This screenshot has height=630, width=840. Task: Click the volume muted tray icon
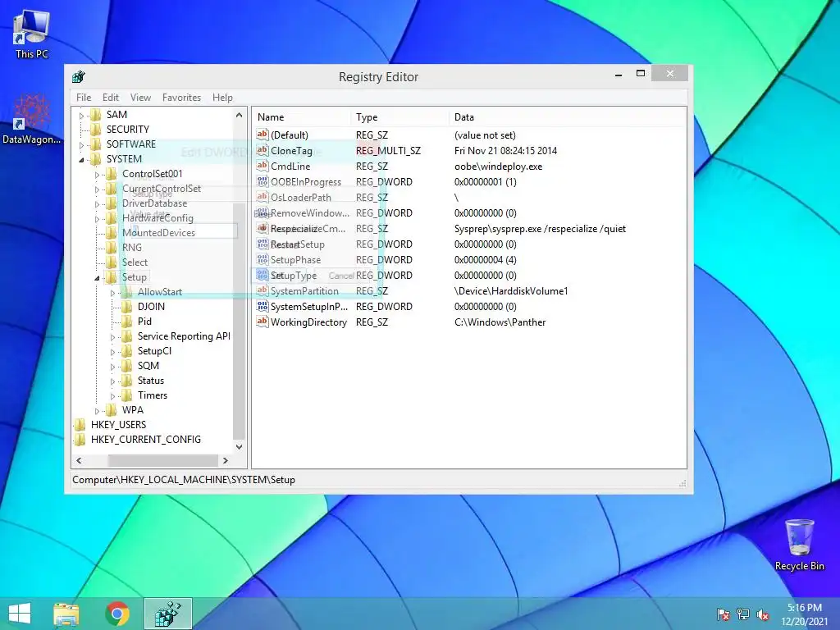tap(763, 614)
